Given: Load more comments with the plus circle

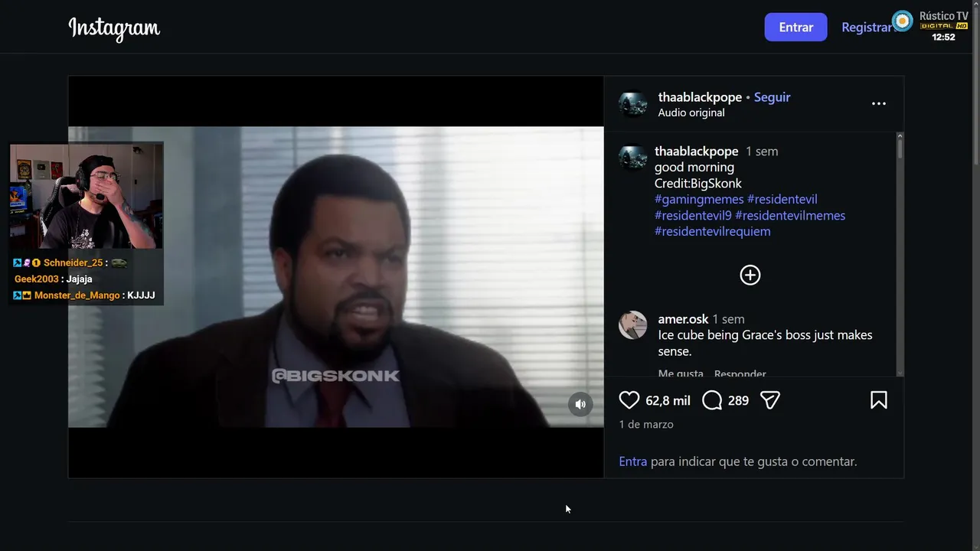Looking at the screenshot, I should click(750, 275).
